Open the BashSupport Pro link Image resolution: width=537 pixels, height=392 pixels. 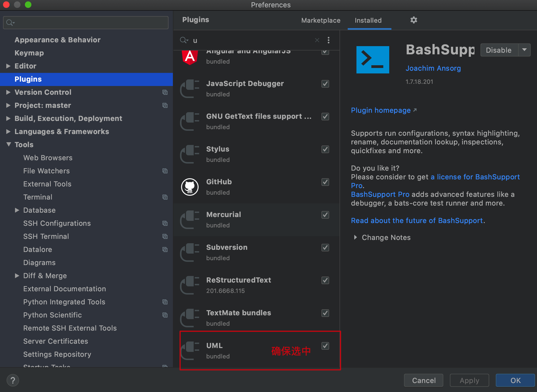[380, 194]
